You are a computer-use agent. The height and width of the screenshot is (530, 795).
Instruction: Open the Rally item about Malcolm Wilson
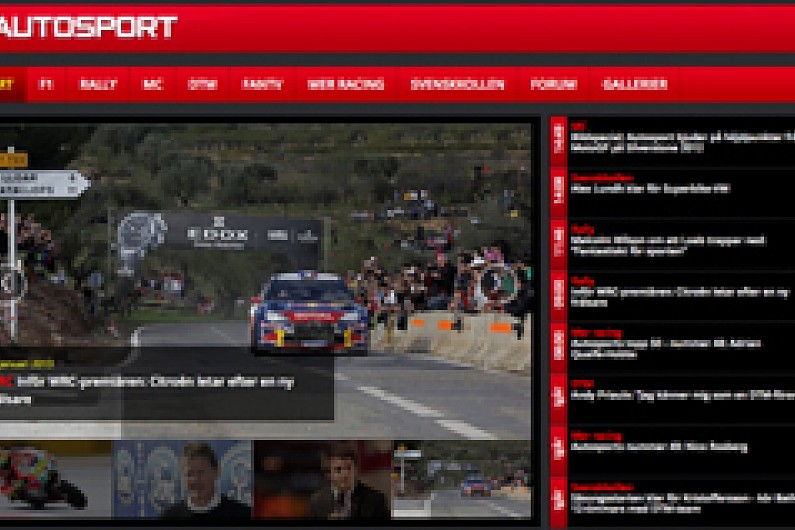point(668,245)
